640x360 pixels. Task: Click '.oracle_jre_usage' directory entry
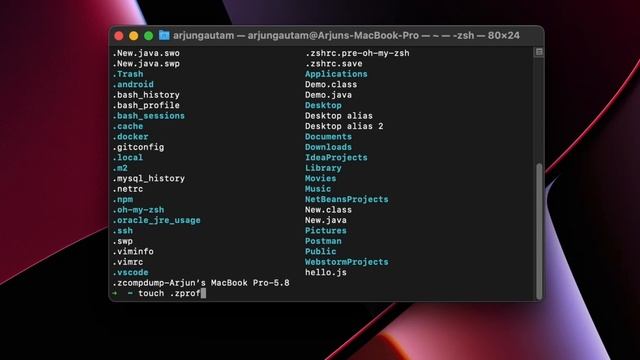pos(157,220)
